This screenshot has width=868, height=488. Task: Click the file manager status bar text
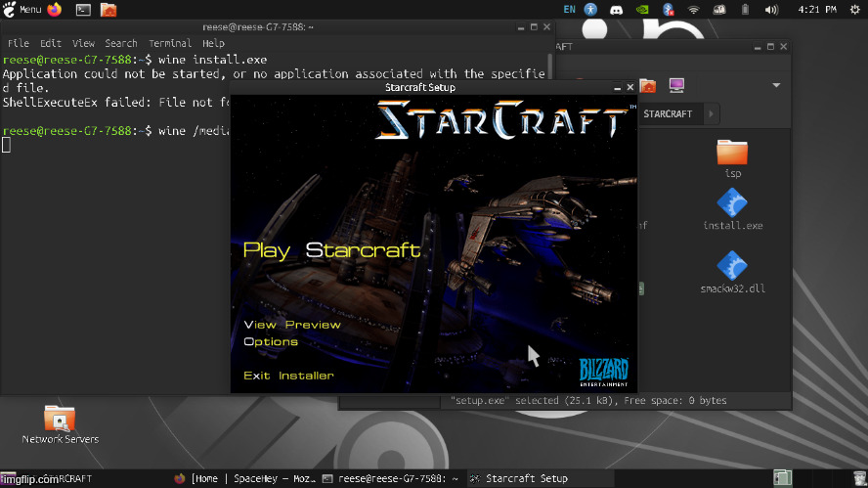(588, 401)
